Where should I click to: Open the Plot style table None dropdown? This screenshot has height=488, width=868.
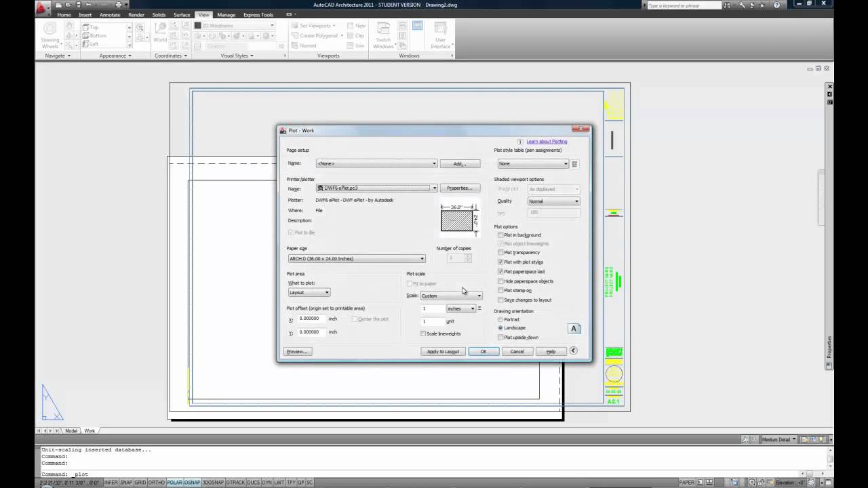coord(533,164)
